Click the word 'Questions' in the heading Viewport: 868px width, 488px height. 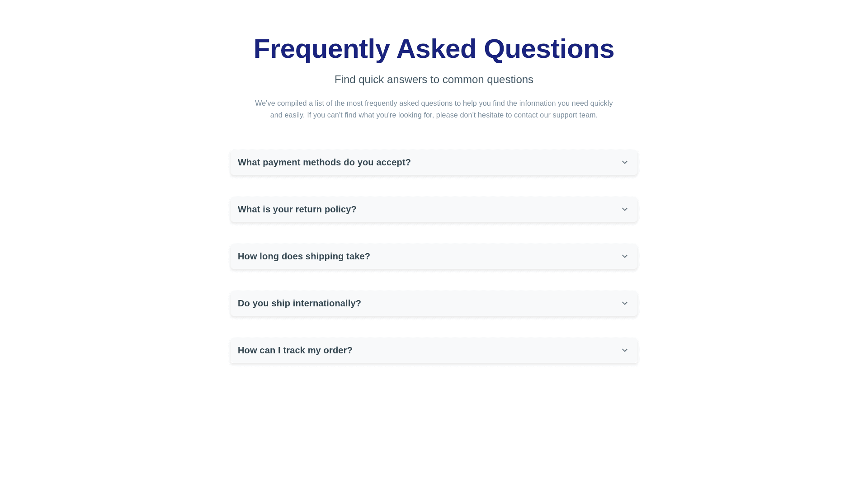pyautogui.click(x=549, y=49)
